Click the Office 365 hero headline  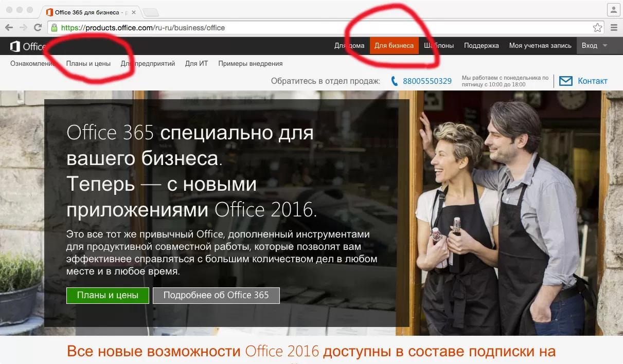pyautogui.click(x=192, y=172)
